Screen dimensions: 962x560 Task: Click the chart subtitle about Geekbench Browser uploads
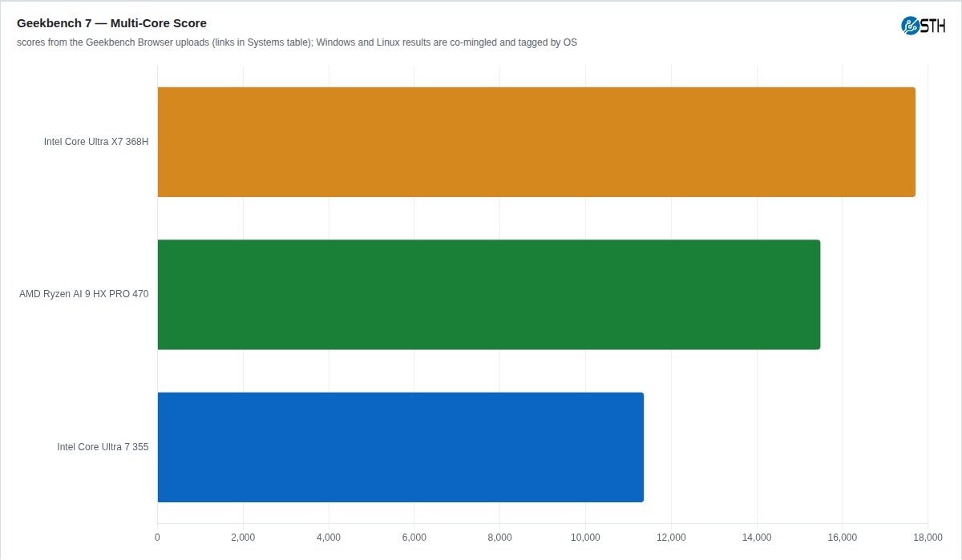297,42
